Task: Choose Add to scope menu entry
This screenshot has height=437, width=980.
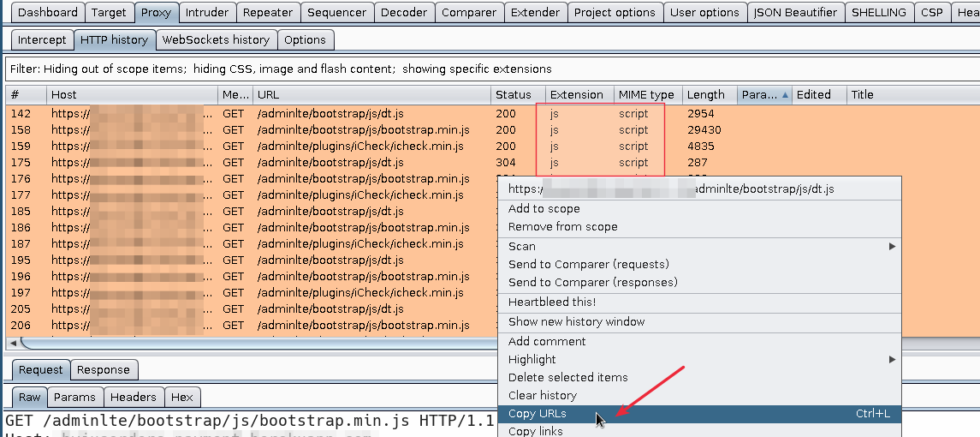Action: pos(543,208)
